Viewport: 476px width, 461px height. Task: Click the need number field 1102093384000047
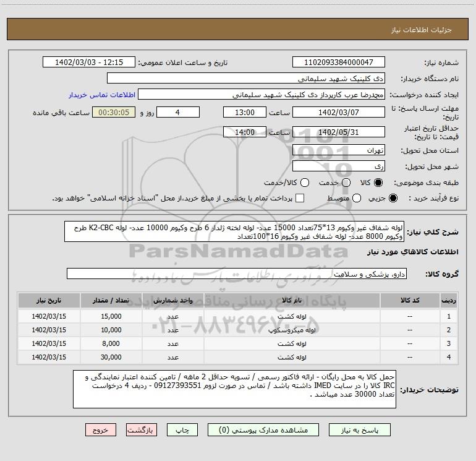(339, 62)
